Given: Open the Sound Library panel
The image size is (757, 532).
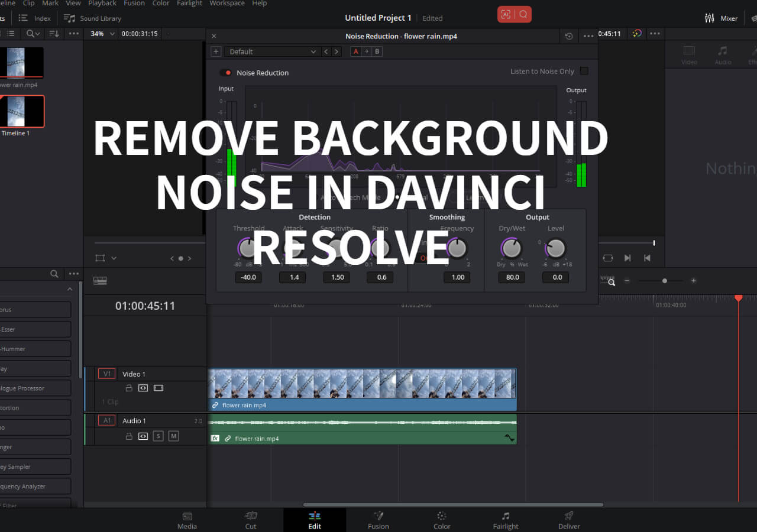Looking at the screenshot, I should [x=93, y=18].
